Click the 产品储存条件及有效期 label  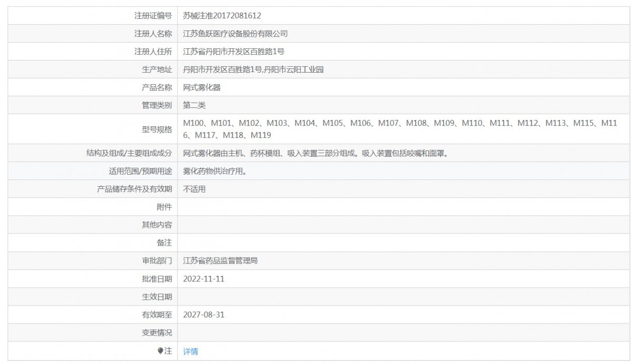pos(134,189)
